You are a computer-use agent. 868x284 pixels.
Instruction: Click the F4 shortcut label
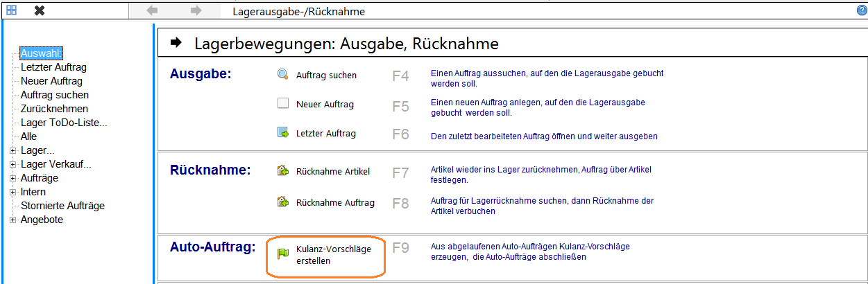[400, 76]
